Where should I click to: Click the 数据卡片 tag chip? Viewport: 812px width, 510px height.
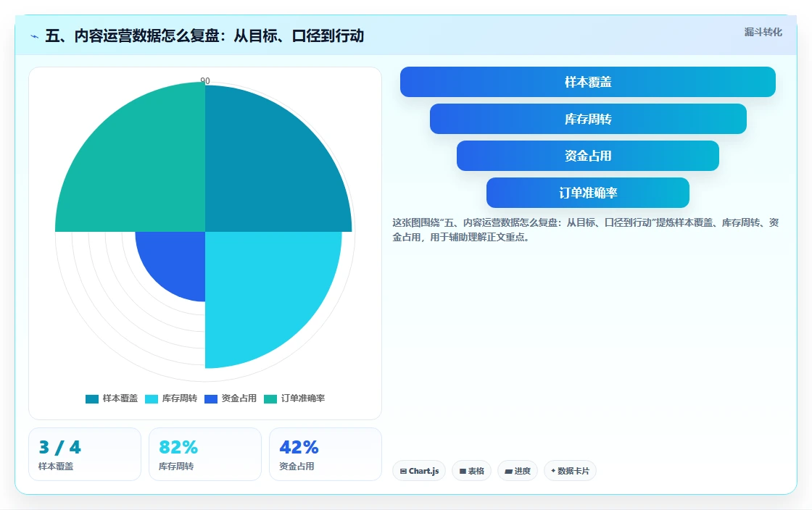[x=570, y=471]
